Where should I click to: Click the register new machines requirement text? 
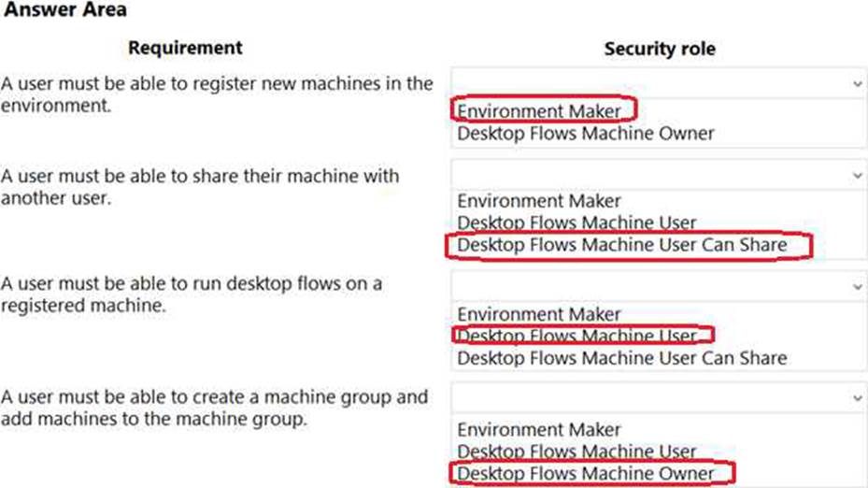point(217,94)
